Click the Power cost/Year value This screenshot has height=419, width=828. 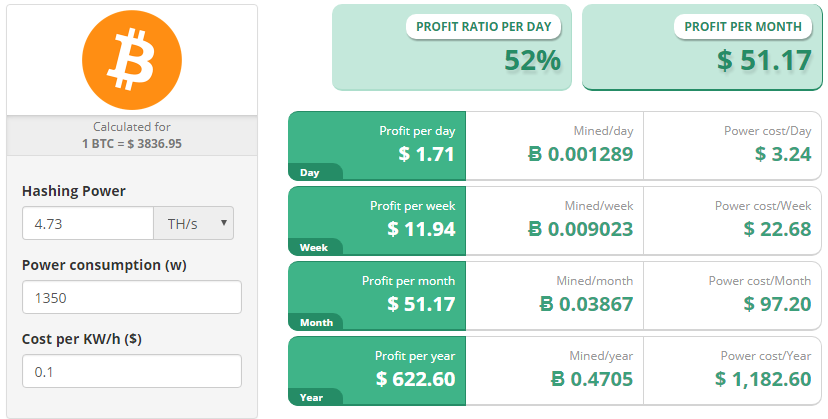coord(763,379)
